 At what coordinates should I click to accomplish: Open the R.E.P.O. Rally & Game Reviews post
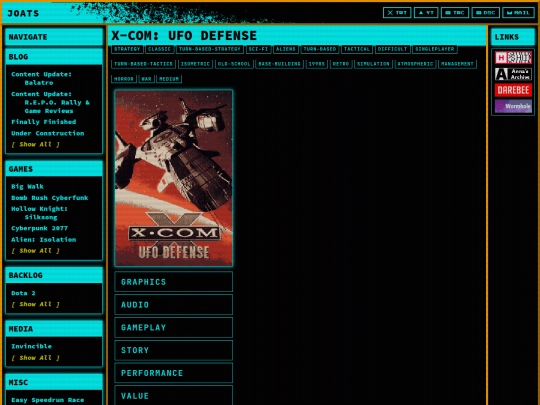click(50, 102)
